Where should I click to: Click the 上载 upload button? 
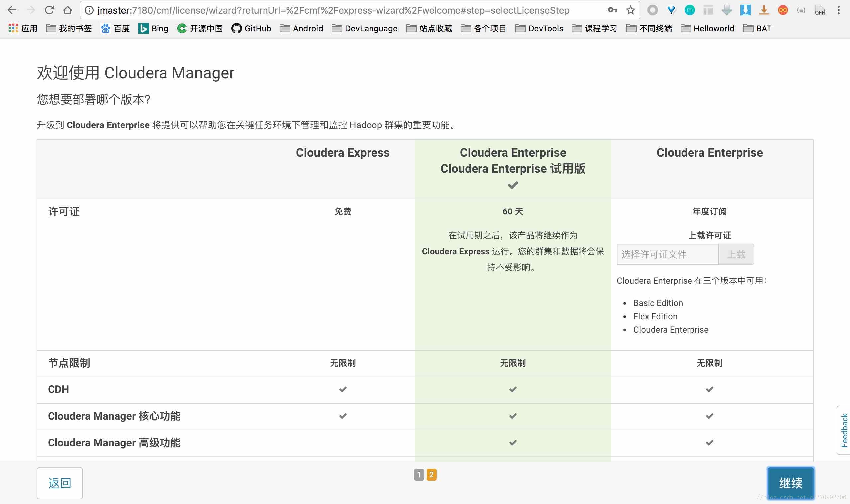coord(736,254)
